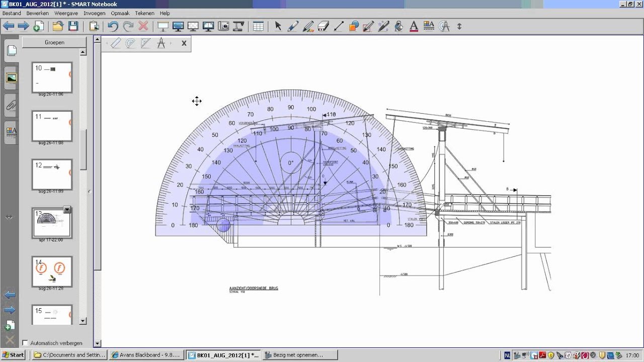
Task: Open the Properties icon in top toolbar
Action: 429,26
